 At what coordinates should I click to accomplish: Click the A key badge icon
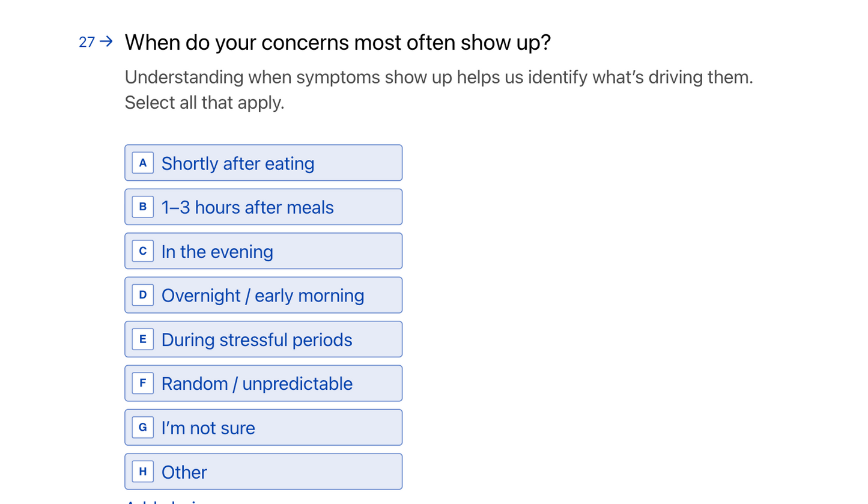point(142,163)
